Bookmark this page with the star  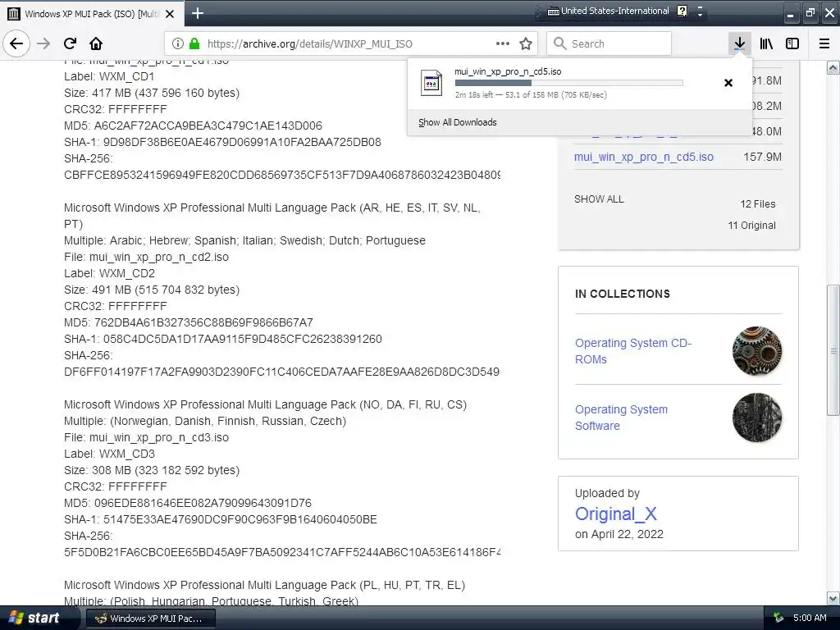[526, 43]
